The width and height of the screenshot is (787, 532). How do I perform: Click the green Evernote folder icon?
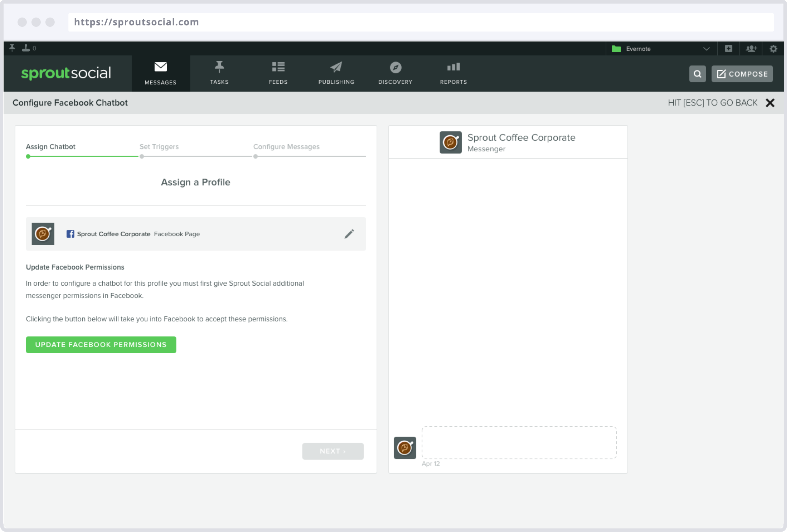coord(616,49)
